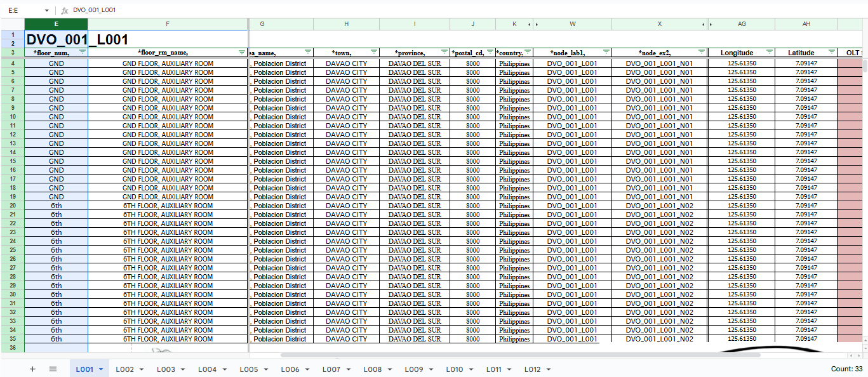This screenshot has height=377, width=868.
Task: Open L007 tab options arrow
Action: click(x=347, y=369)
